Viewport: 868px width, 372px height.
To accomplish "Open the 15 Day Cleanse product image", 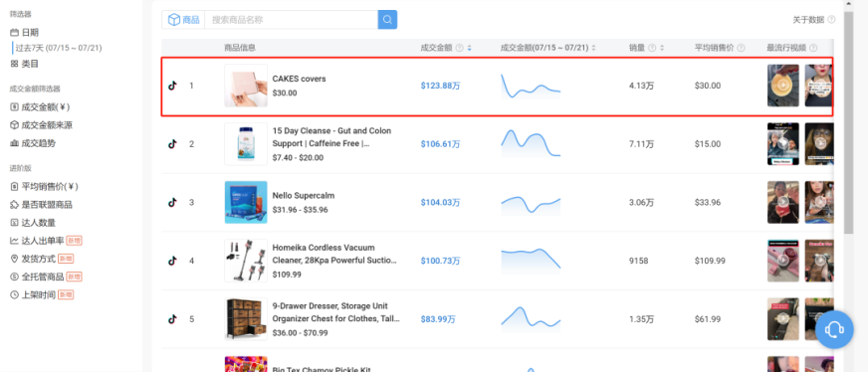I will 246,144.
